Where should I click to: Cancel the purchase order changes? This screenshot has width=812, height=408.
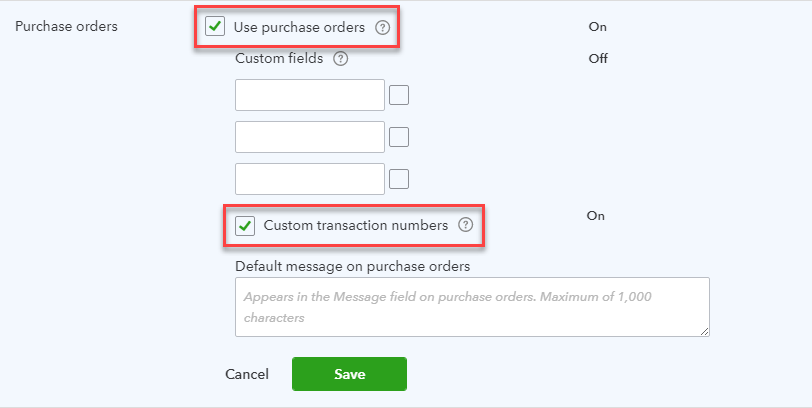[x=247, y=374]
